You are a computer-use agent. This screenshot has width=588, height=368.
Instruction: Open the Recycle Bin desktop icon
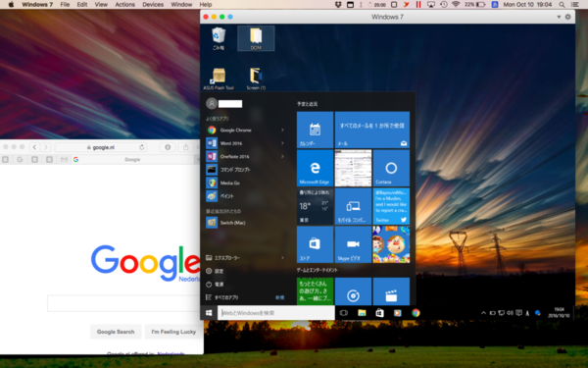pos(219,38)
